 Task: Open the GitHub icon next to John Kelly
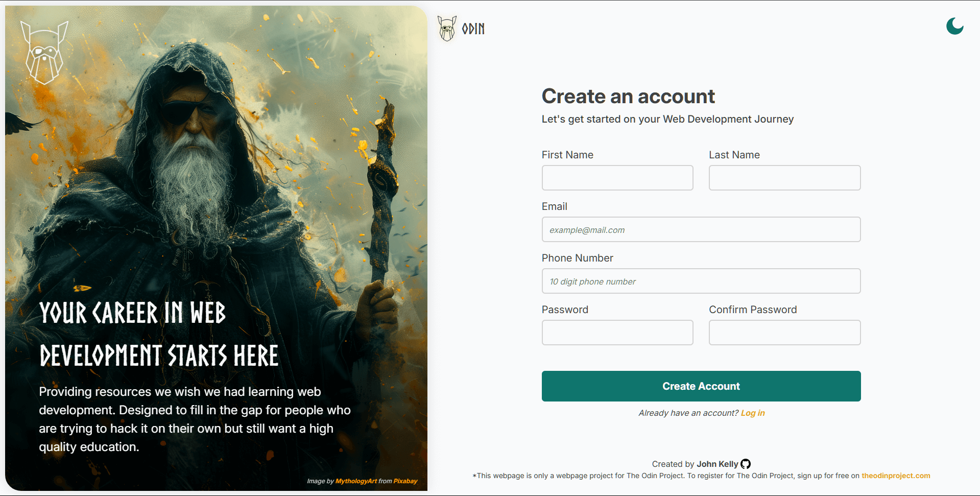coord(746,464)
